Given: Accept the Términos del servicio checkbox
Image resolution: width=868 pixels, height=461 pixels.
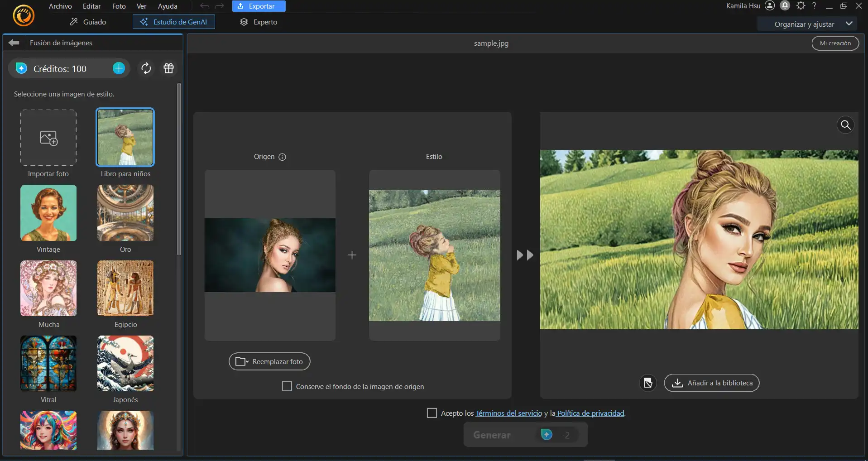Looking at the screenshot, I should (432, 413).
